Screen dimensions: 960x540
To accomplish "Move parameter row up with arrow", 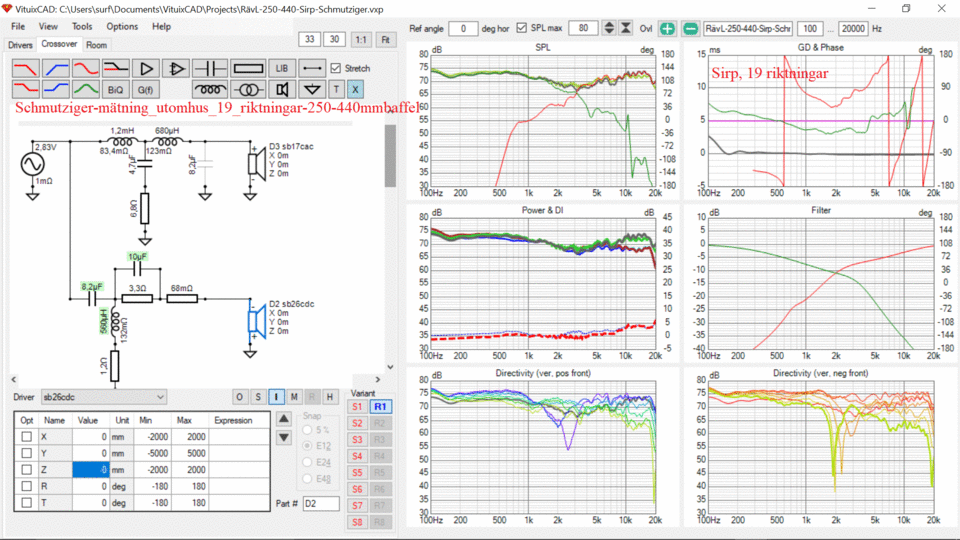I will (284, 419).
